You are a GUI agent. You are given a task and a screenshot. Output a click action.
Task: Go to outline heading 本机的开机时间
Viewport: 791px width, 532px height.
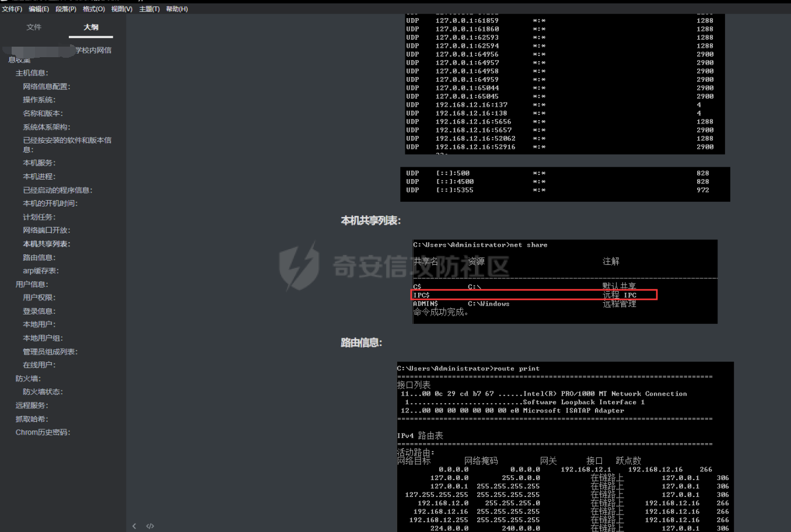point(50,204)
